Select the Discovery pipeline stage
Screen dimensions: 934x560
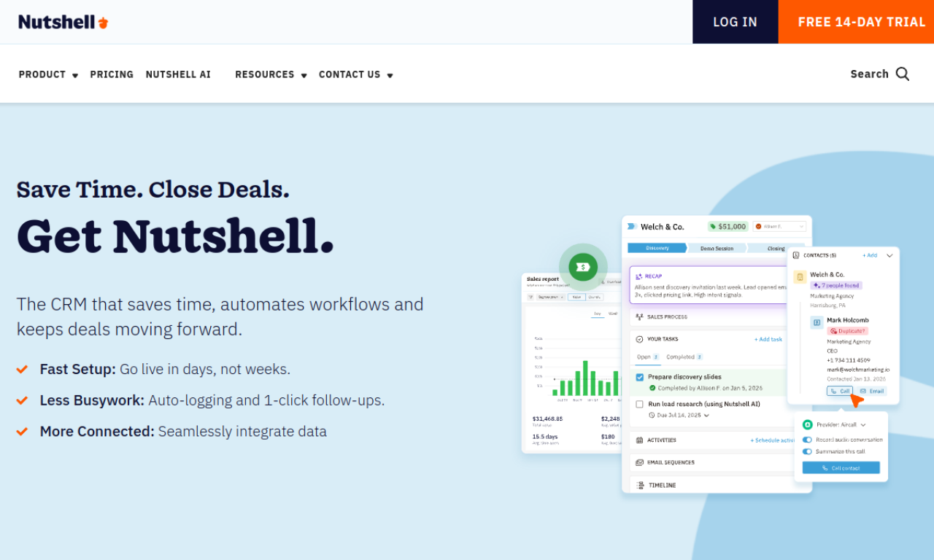pos(657,248)
